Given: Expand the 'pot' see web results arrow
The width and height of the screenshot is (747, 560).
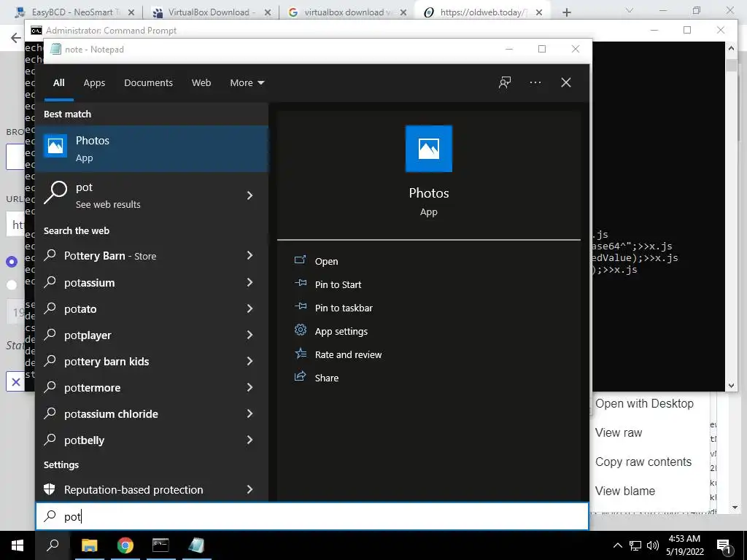Looking at the screenshot, I should tap(249, 195).
